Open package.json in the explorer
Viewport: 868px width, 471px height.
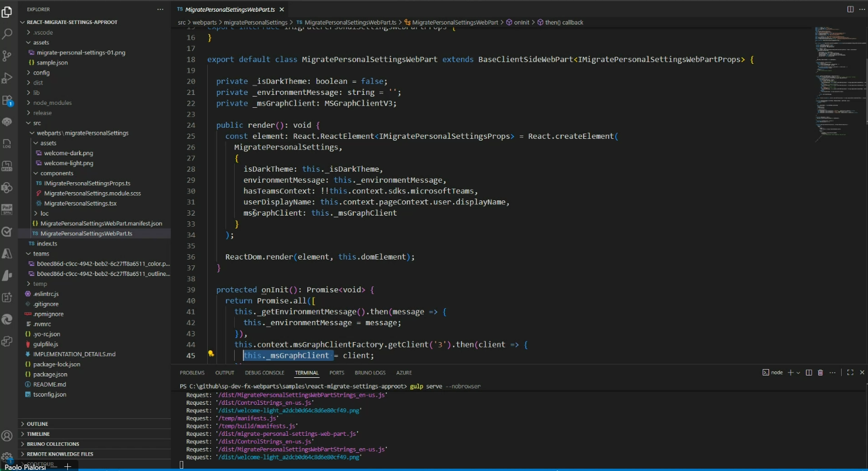coord(50,374)
